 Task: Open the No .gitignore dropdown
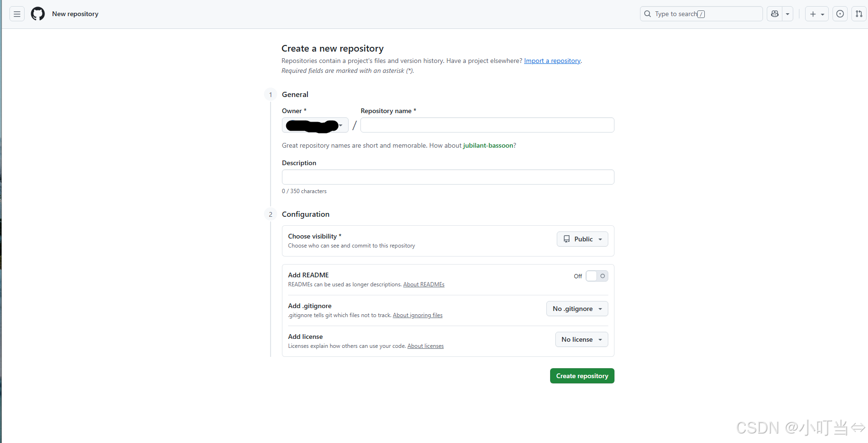click(577, 309)
